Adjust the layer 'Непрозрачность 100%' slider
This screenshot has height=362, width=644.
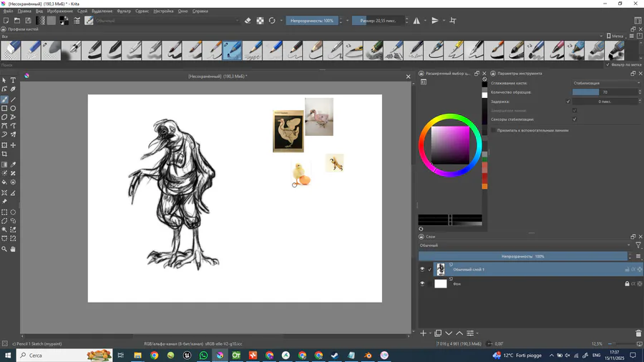pos(523,256)
